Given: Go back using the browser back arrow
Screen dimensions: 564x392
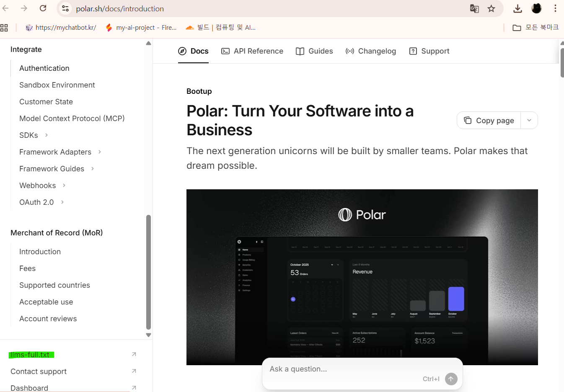Looking at the screenshot, I should [5, 8].
